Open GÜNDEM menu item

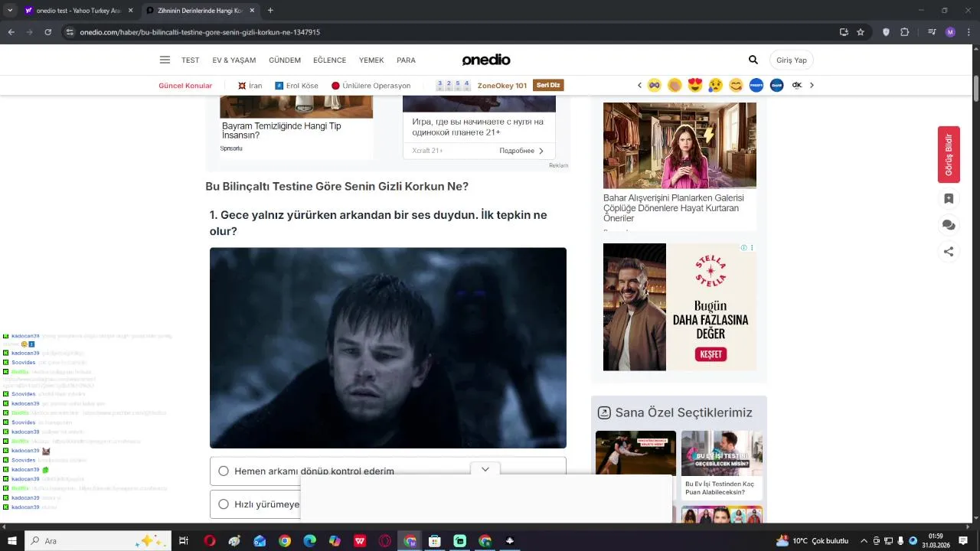(285, 60)
